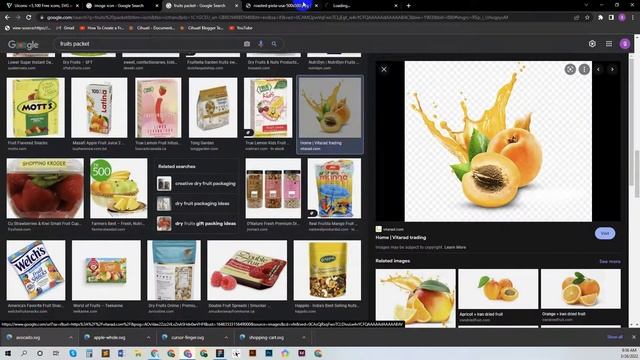Open 'creative dry fruit packaging' related search
The image size is (640, 360).
pyautogui.click(x=197, y=184)
